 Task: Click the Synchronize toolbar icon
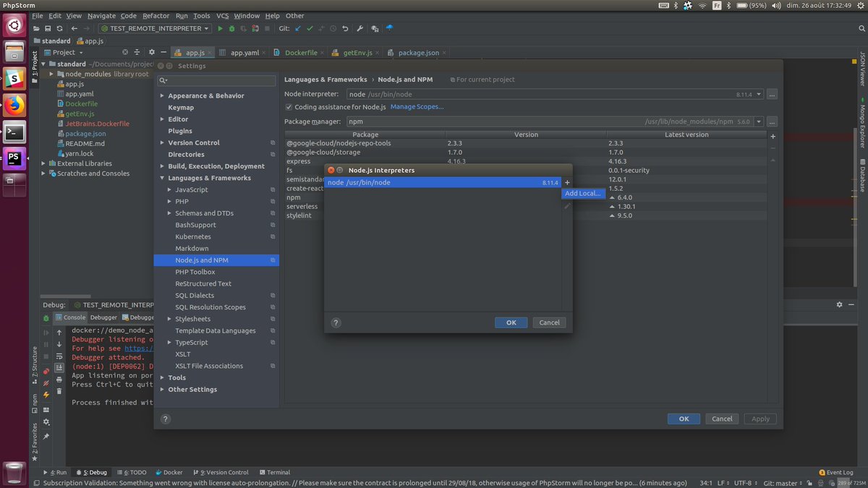(61, 28)
